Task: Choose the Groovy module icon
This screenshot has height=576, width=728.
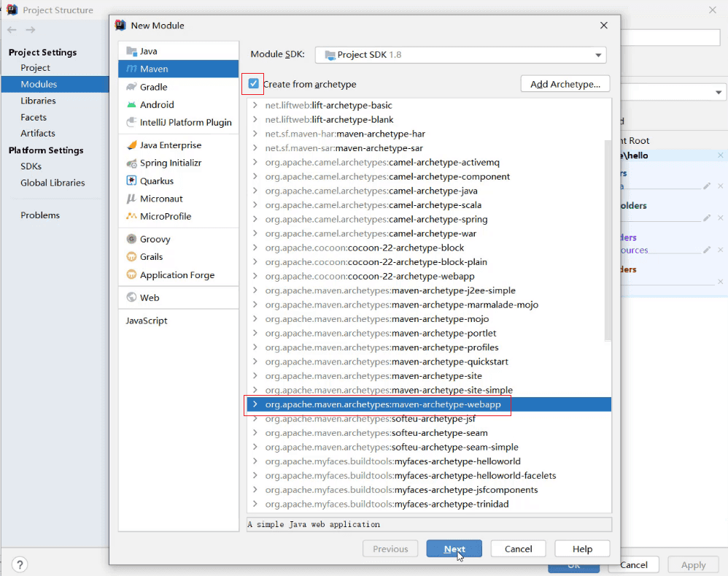Action: pyautogui.click(x=132, y=239)
